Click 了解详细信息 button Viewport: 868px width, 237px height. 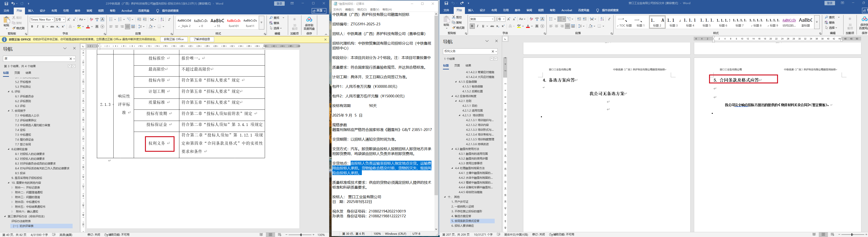(x=202, y=39)
